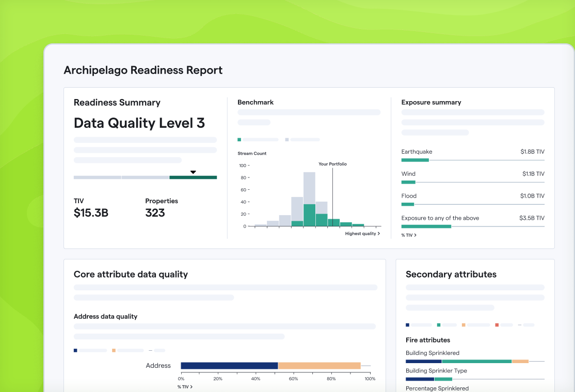This screenshot has width=575, height=392.
Task: Click the Wind exposure bar
Action: pos(408,183)
